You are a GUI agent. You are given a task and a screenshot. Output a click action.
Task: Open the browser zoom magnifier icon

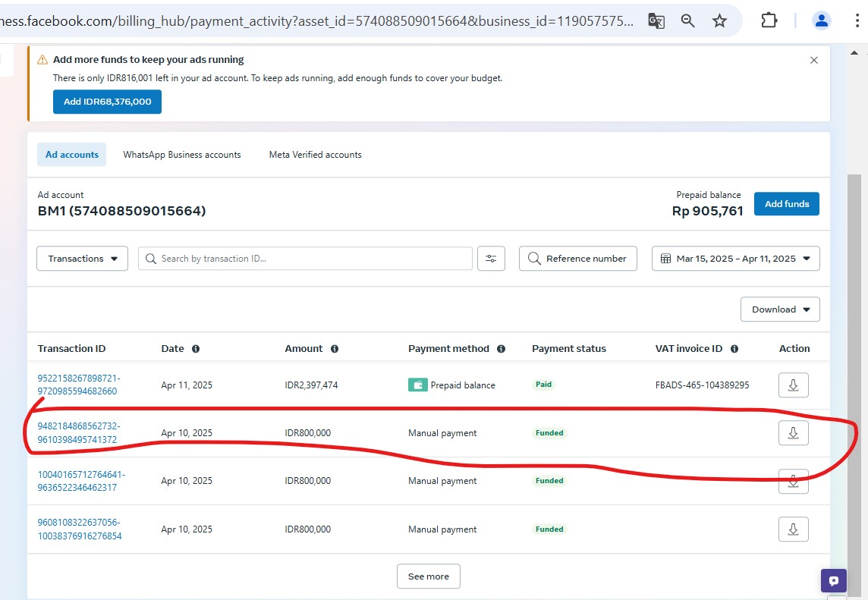(x=687, y=21)
